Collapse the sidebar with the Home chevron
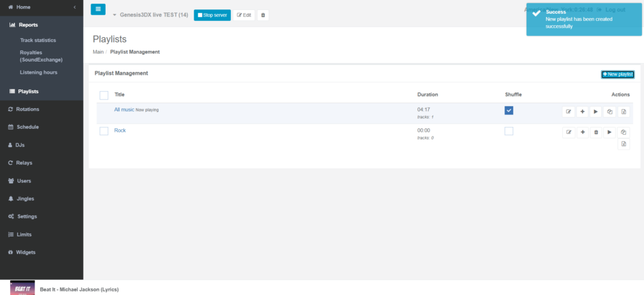Screen dimensions: 644x295 click(x=75, y=7)
